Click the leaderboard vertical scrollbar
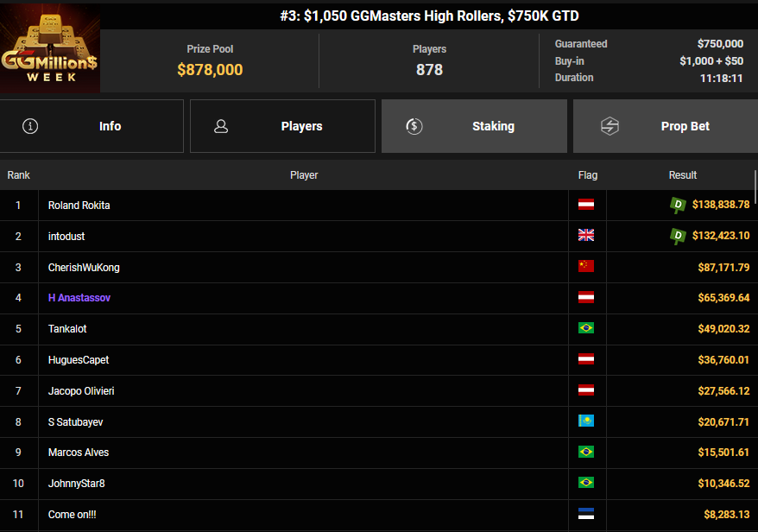The image size is (758, 532). point(755,186)
